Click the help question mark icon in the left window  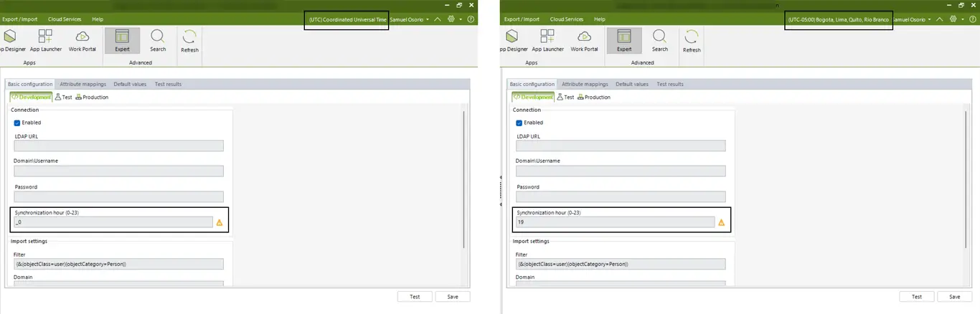(471, 19)
